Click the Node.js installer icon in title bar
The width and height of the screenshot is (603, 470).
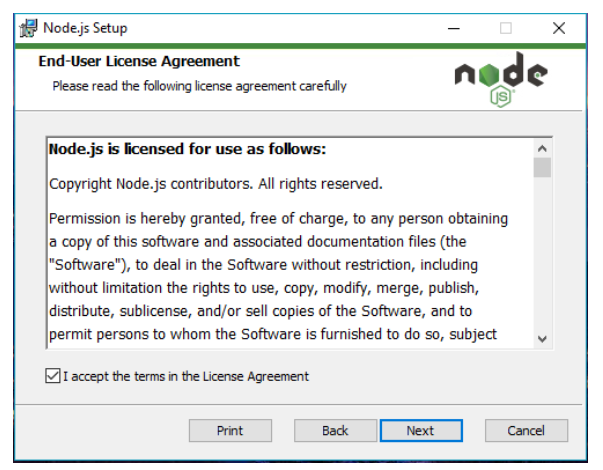point(28,28)
